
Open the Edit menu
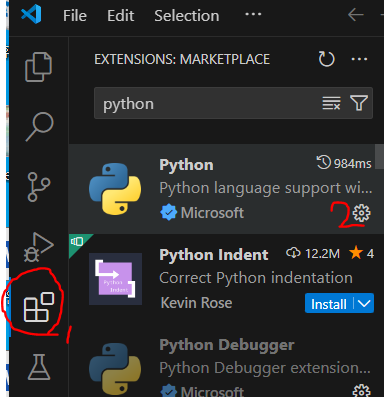click(121, 16)
